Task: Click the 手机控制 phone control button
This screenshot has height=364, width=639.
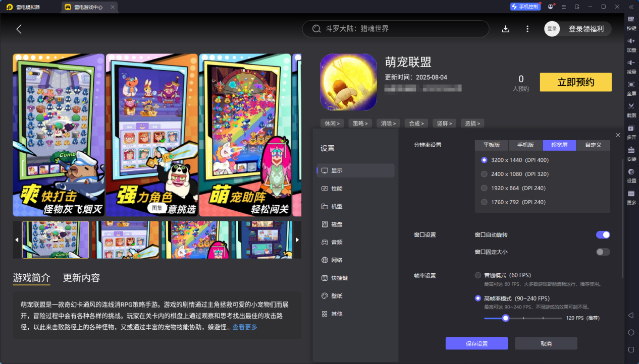Action: (x=525, y=7)
